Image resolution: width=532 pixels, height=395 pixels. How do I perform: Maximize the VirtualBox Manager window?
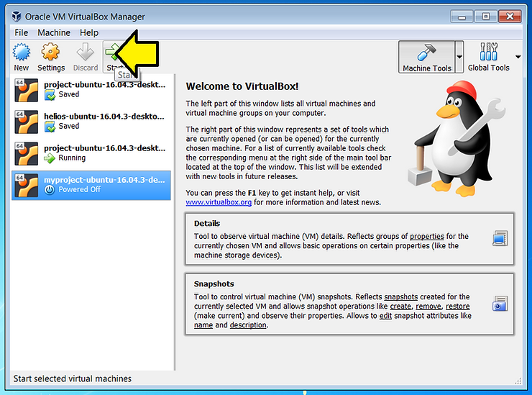(x=485, y=17)
